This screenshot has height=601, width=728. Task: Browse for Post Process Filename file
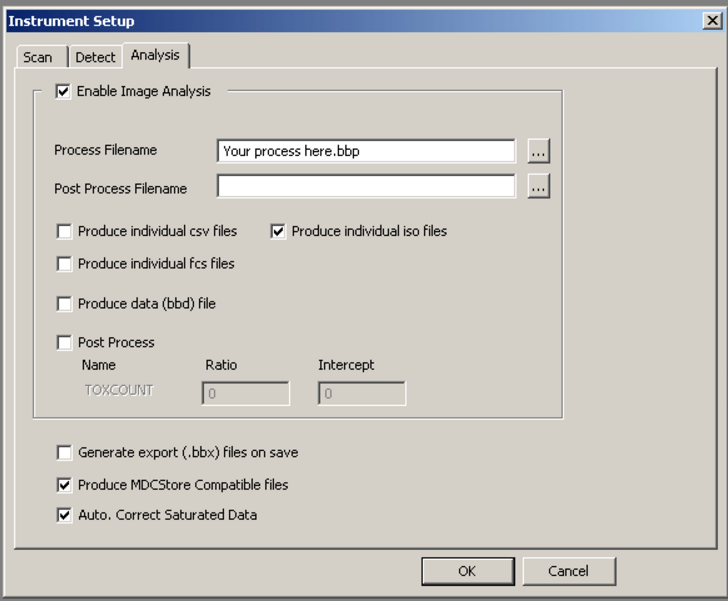(539, 187)
